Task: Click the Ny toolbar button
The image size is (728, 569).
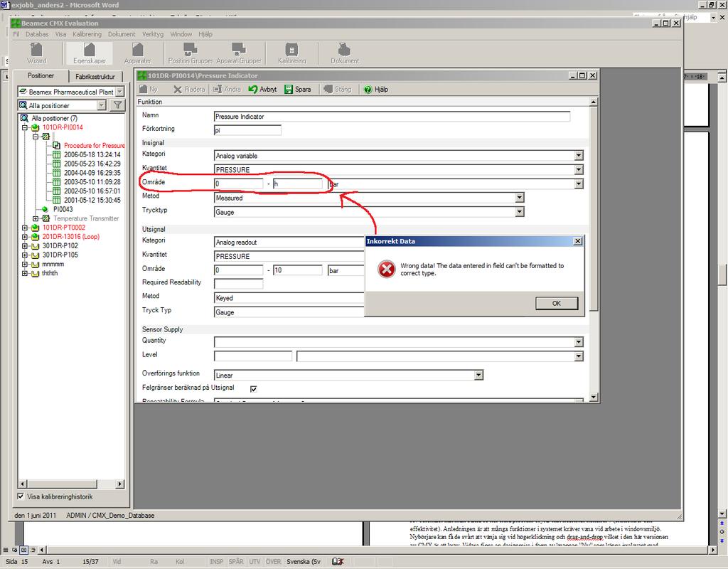Action: pos(149,89)
